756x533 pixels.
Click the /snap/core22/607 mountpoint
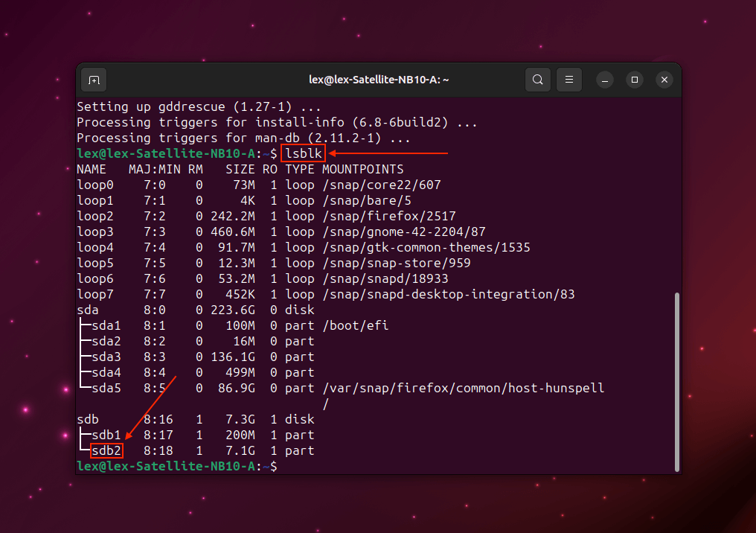point(382,185)
